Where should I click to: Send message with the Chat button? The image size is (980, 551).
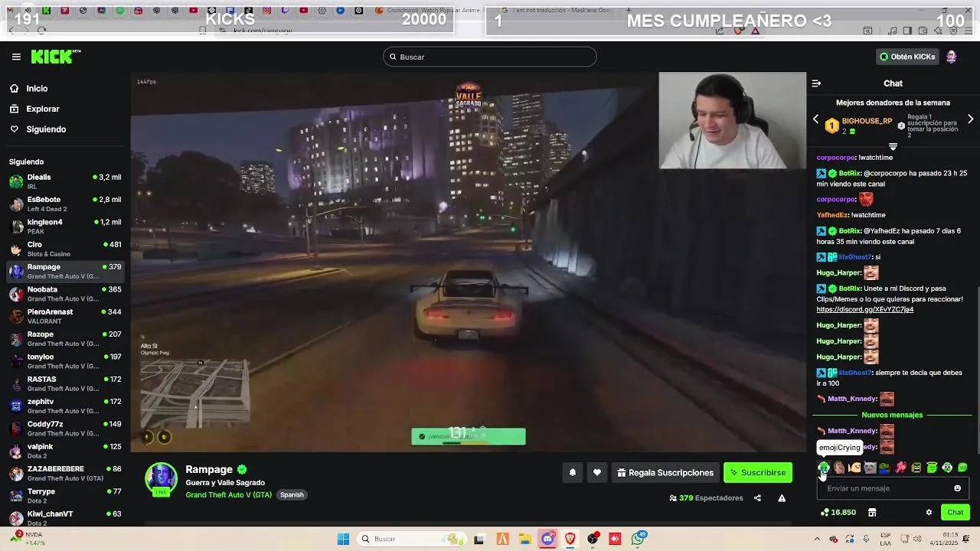(x=955, y=512)
